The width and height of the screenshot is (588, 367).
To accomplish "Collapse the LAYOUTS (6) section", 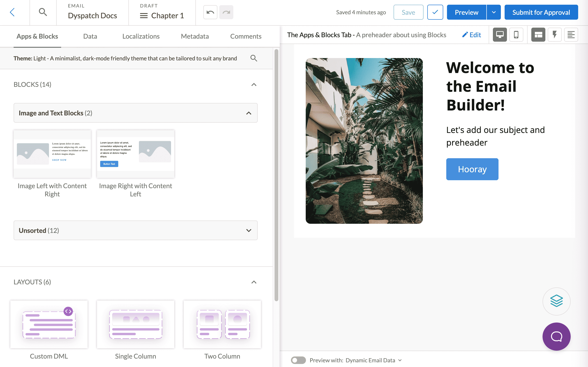I will point(253,282).
